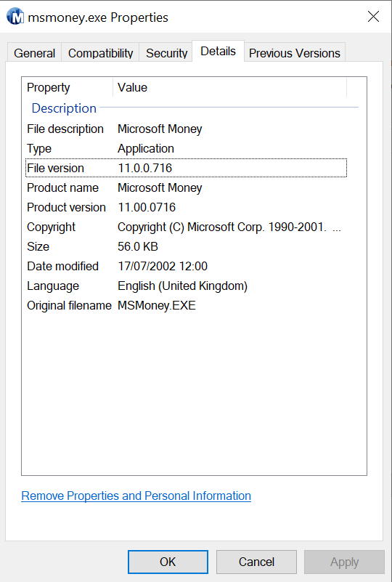Image resolution: width=392 pixels, height=582 pixels.
Task: Click the Application type value
Action: click(x=146, y=148)
